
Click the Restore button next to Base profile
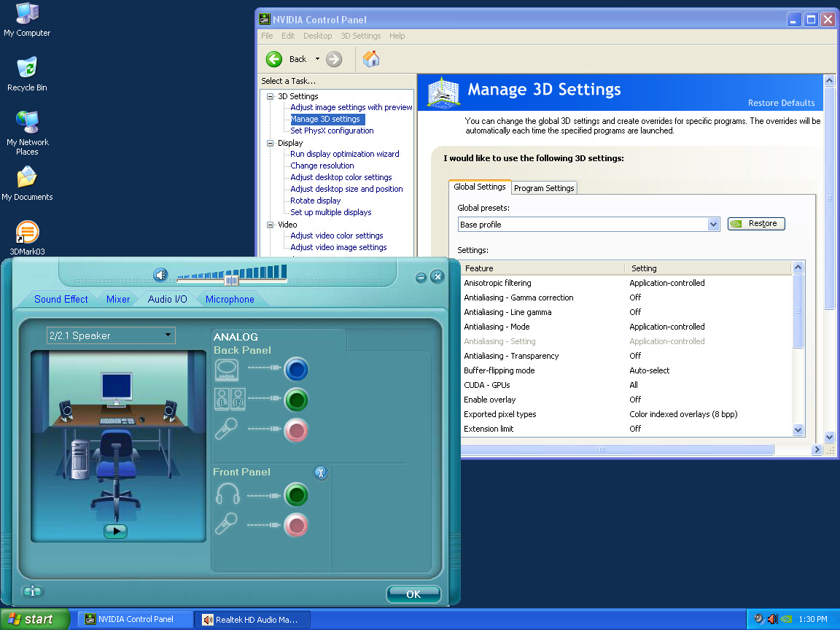pos(756,224)
